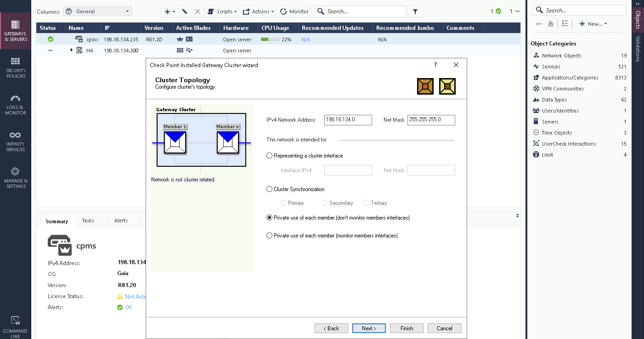Open the Manage & Settings gear view
Screen dimensions: 644x339
(15, 178)
